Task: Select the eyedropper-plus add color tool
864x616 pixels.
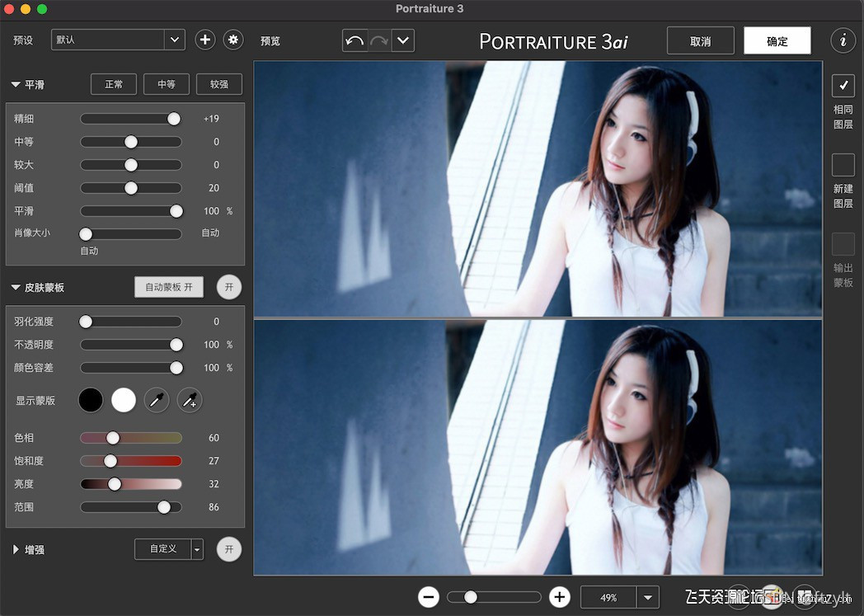Action: pos(190,400)
